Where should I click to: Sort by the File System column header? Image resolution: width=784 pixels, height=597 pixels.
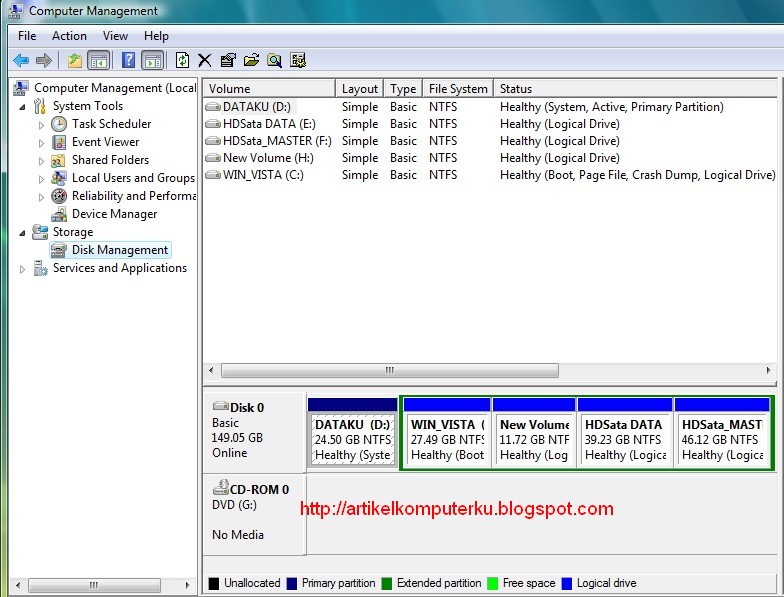click(458, 88)
